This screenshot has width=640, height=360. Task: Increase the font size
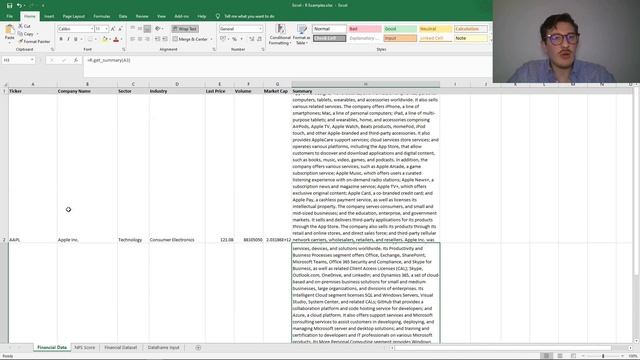113,29
